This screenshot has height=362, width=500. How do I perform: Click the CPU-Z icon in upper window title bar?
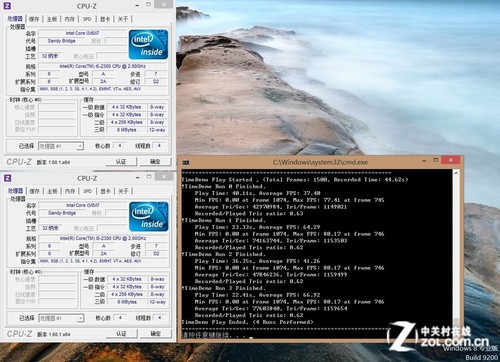(x=7, y=6)
